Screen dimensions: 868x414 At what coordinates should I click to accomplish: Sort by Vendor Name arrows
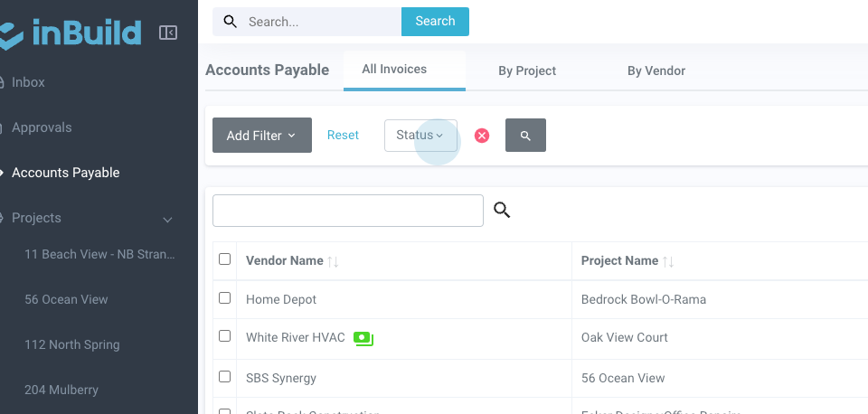[x=334, y=261]
